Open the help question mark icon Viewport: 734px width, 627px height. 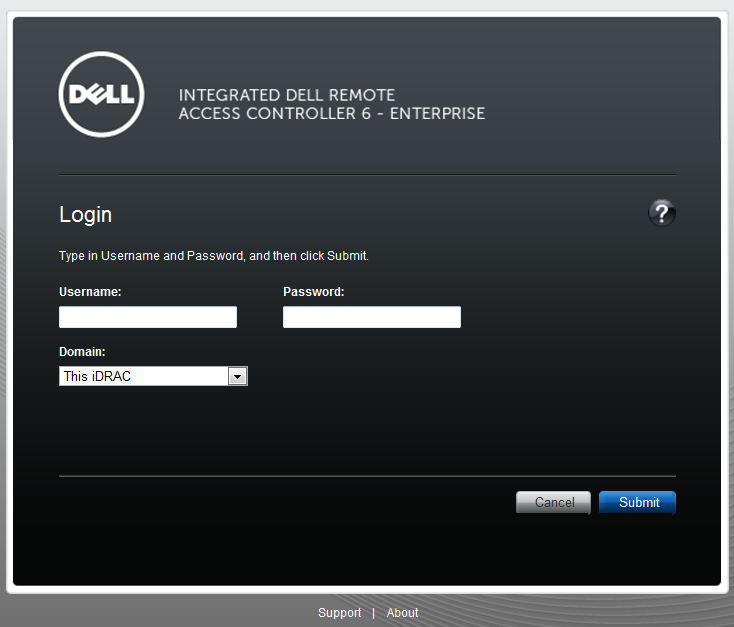point(661,213)
